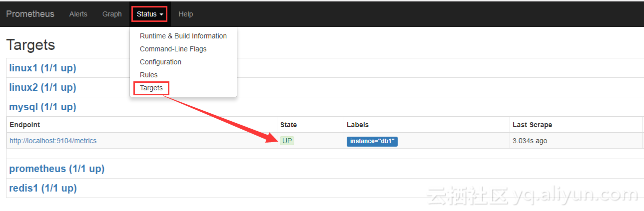The width and height of the screenshot is (644, 211).
Task: Open the Alerts page
Action: [78, 14]
